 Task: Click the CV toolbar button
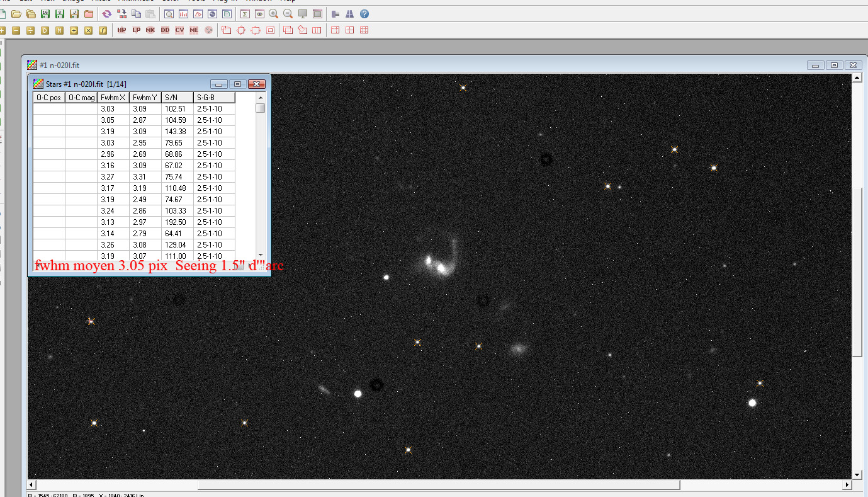point(179,30)
